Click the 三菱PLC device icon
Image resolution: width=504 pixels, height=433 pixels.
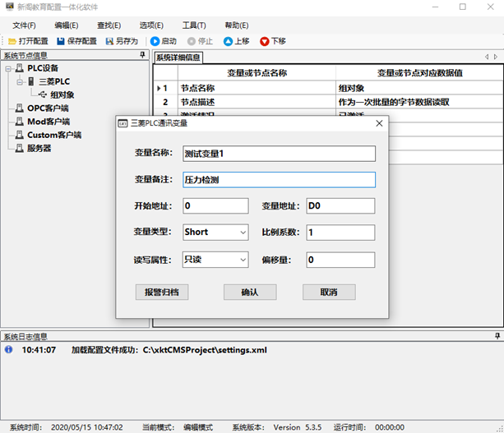31,81
